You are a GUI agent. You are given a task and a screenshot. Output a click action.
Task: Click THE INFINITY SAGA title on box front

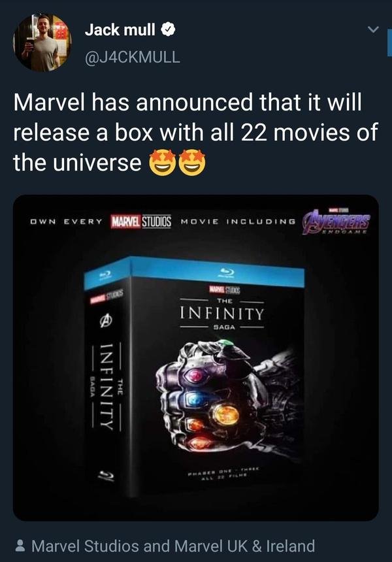pos(221,314)
